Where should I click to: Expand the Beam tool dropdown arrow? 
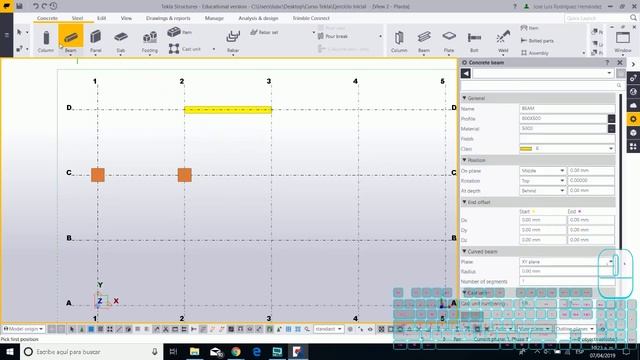point(71,55)
